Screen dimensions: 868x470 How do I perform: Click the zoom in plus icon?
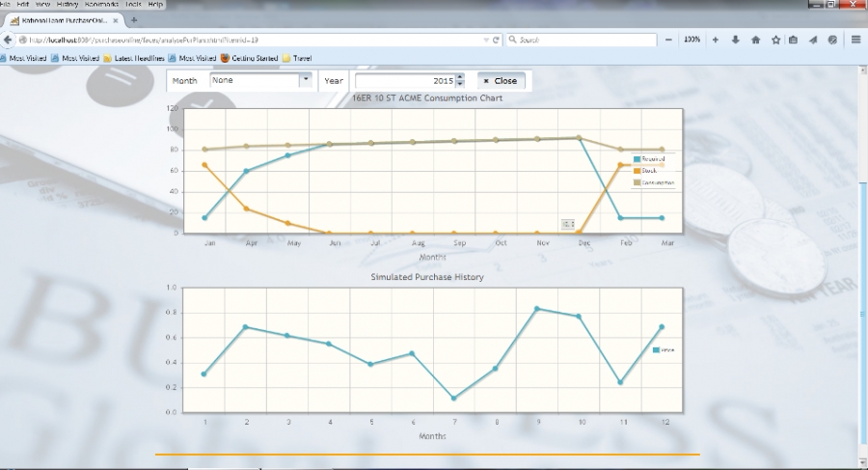pyautogui.click(x=715, y=40)
